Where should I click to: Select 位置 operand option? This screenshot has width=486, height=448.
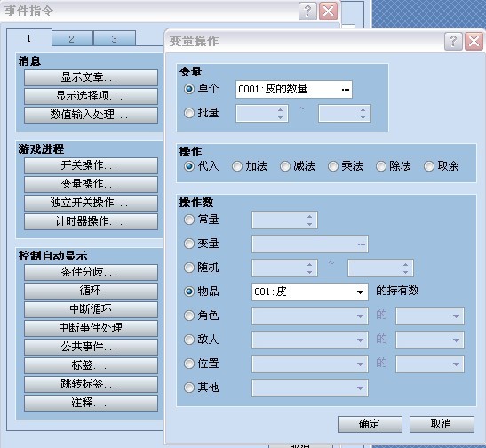click(x=189, y=364)
